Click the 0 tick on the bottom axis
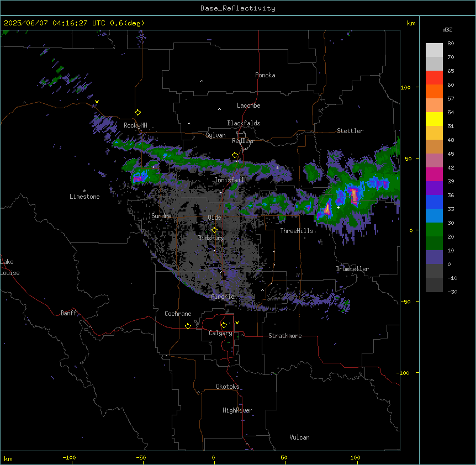Screen dimensions: 476x465 213,457
